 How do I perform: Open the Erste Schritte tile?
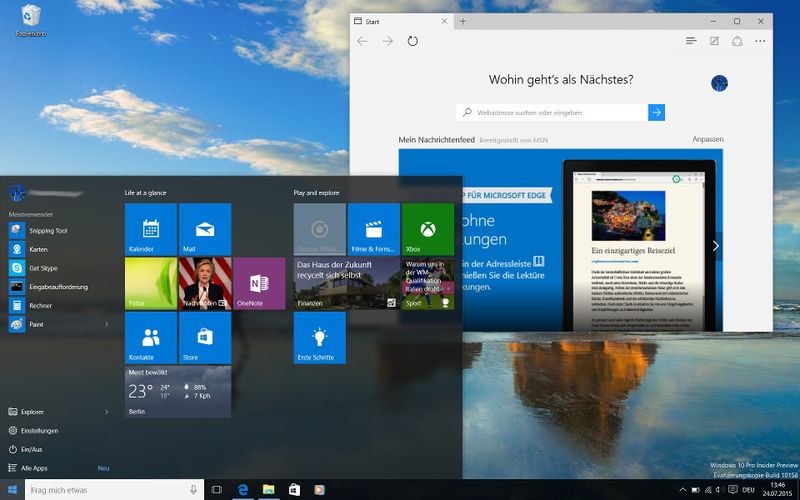(319, 337)
